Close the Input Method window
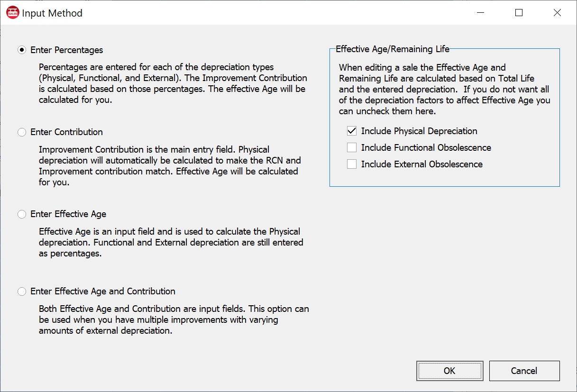The image size is (577, 392). click(557, 13)
